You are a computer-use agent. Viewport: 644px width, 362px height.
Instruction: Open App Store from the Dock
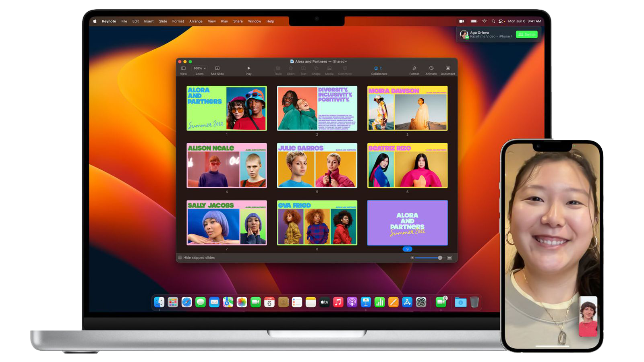click(x=407, y=302)
